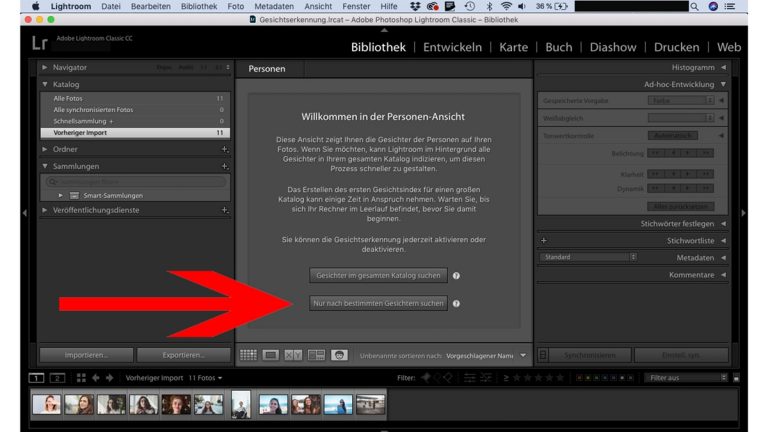Click the Importieren button
Screen dimensions: 768x432
(85, 355)
